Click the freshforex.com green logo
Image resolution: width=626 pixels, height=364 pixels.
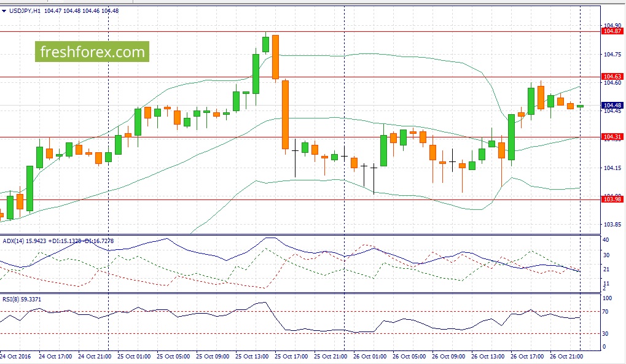(92, 52)
